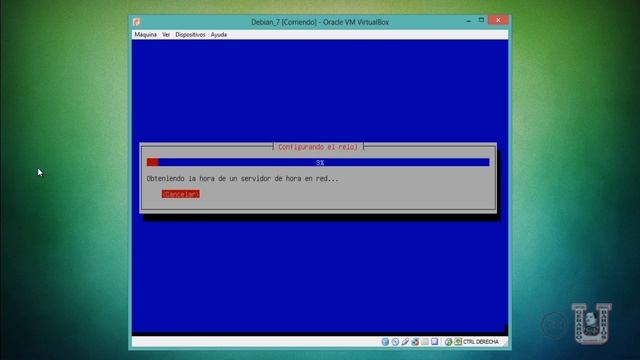The image size is (640, 360).
Task: Click the hard disk activity status icon
Action: [385, 342]
